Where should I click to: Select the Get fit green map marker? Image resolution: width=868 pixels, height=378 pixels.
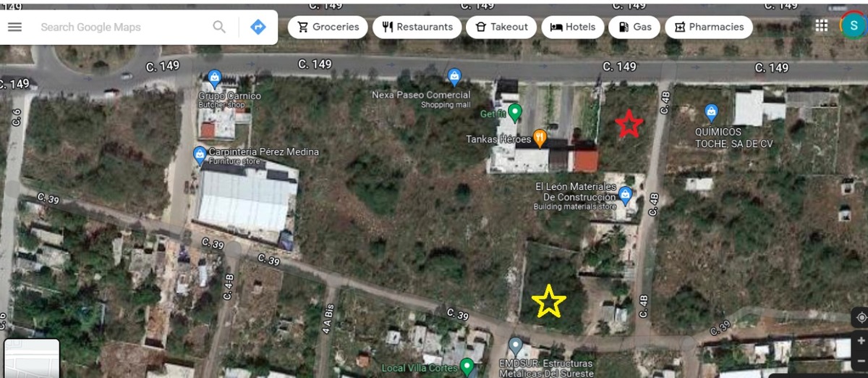(x=515, y=112)
